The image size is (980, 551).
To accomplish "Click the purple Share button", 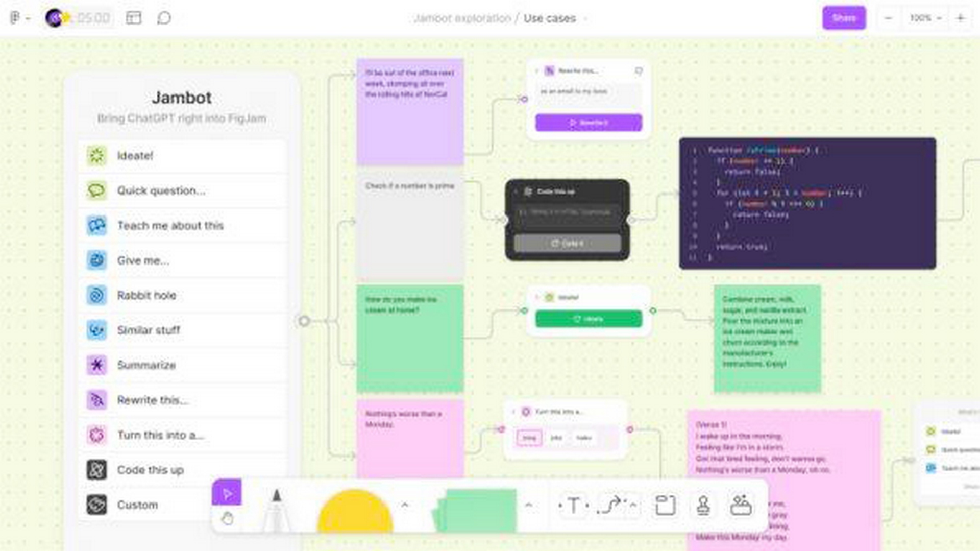I will point(844,18).
